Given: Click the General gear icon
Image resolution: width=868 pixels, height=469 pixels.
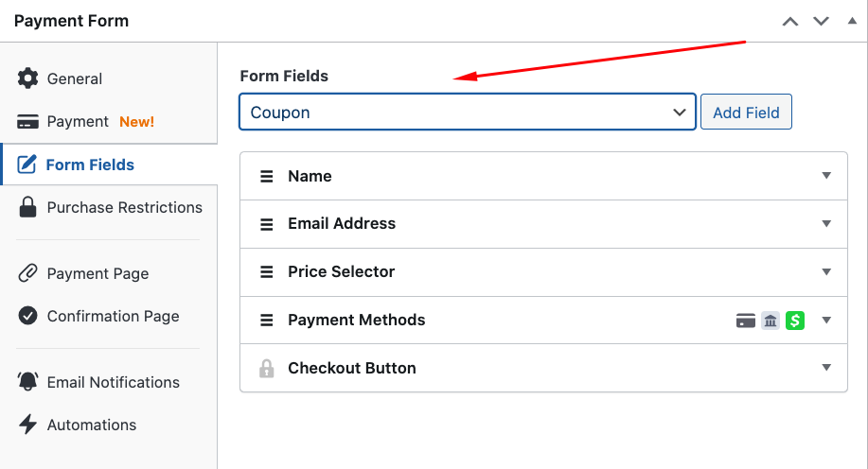Looking at the screenshot, I should click(x=28, y=78).
